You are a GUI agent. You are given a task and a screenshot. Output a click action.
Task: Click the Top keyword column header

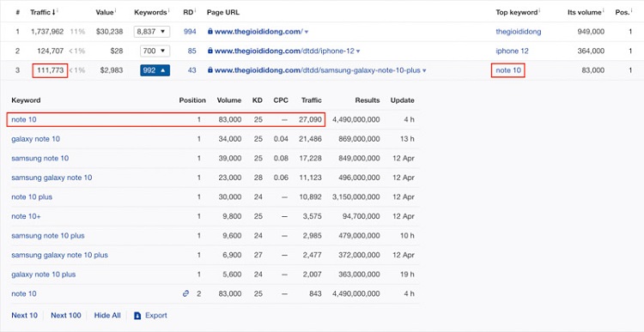point(516,12)
